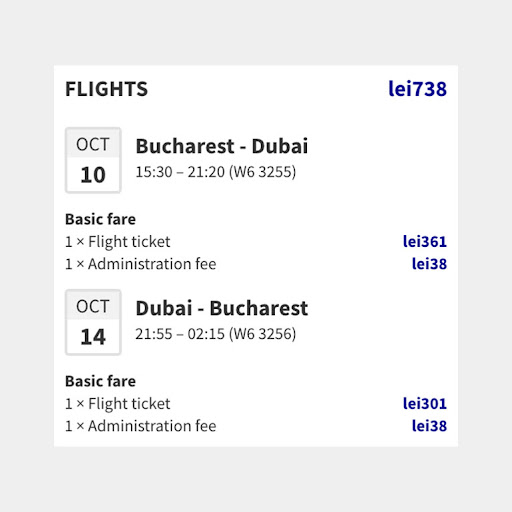Click the first Basic fare label
The image size is (512, 512).
tap(100, 219)
